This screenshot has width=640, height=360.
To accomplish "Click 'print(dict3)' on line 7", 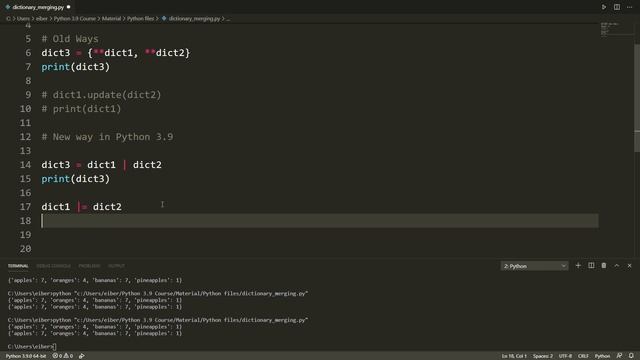I will pos(76,67).
